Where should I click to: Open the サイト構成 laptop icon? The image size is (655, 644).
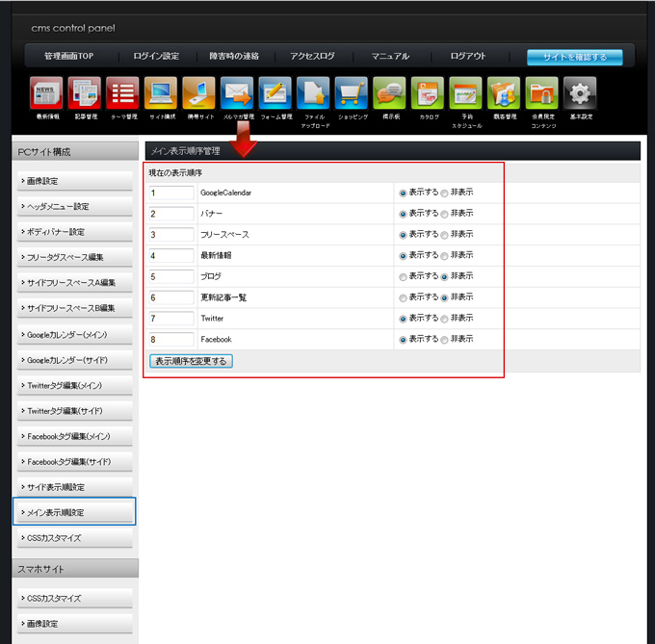(161, 94)
